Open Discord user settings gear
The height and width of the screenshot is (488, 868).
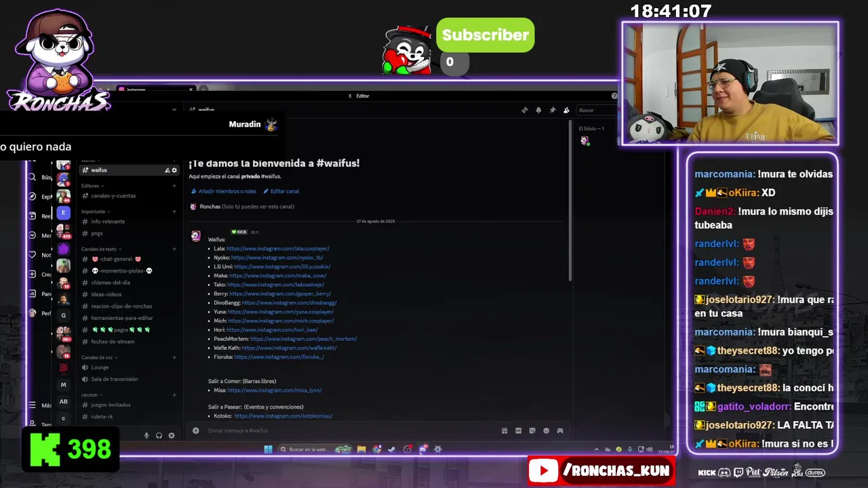pos(172,435)
